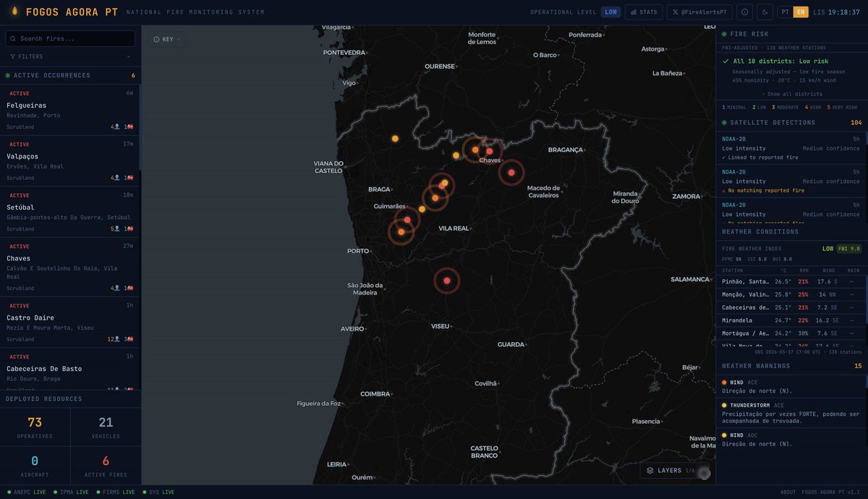Select EN language option
Screen dimensions: 868x499
[801, 12]
